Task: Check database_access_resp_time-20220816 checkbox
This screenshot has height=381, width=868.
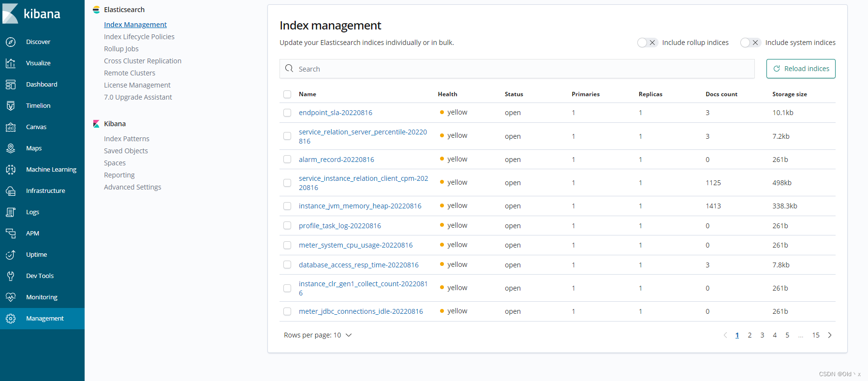Action: tap(287, 265)
